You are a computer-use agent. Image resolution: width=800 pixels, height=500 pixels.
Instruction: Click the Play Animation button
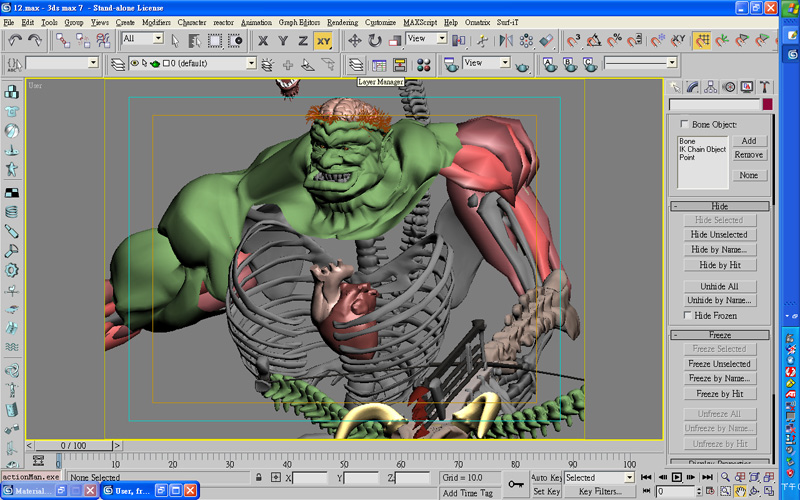pos(677,478)
